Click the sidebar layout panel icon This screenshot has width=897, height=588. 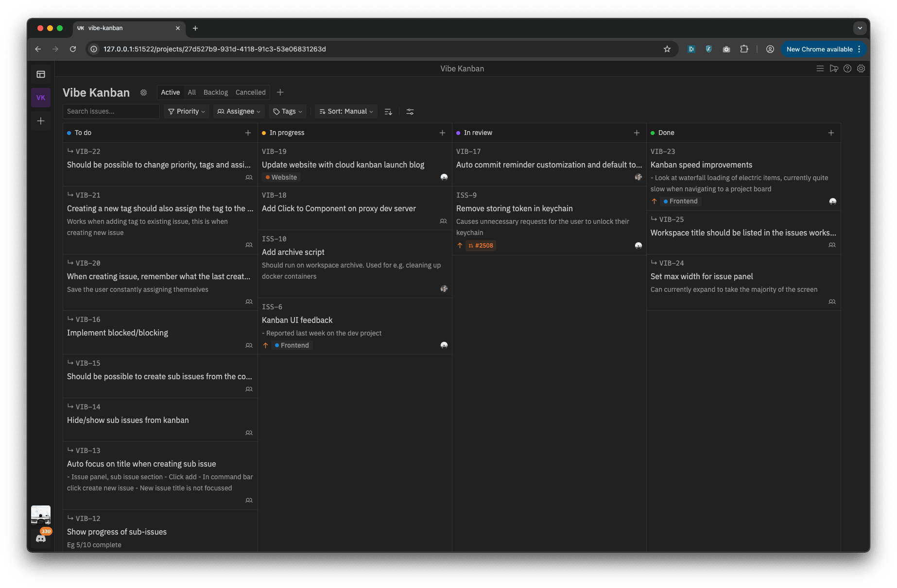(x=41, y=74)
